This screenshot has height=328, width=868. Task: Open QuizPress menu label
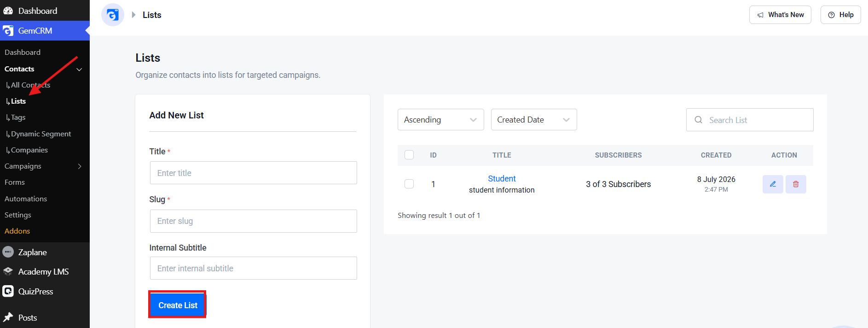36,291
